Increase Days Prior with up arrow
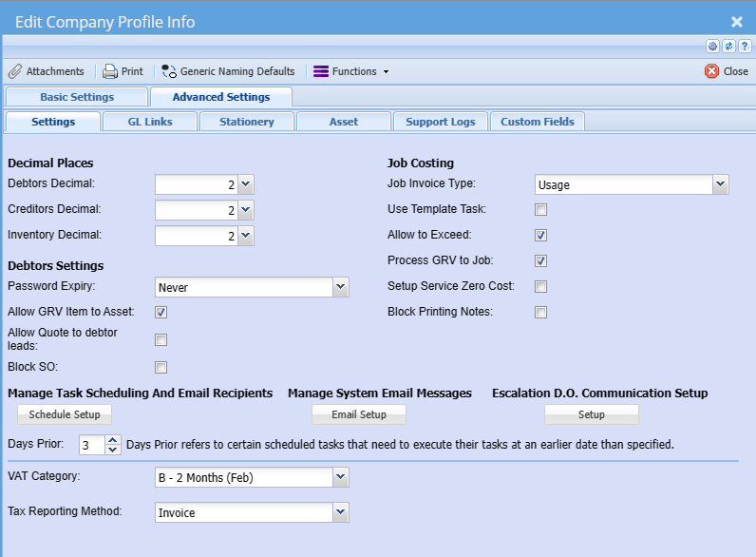Viewport: 756px width, 557px height. [x=113, y=440]
